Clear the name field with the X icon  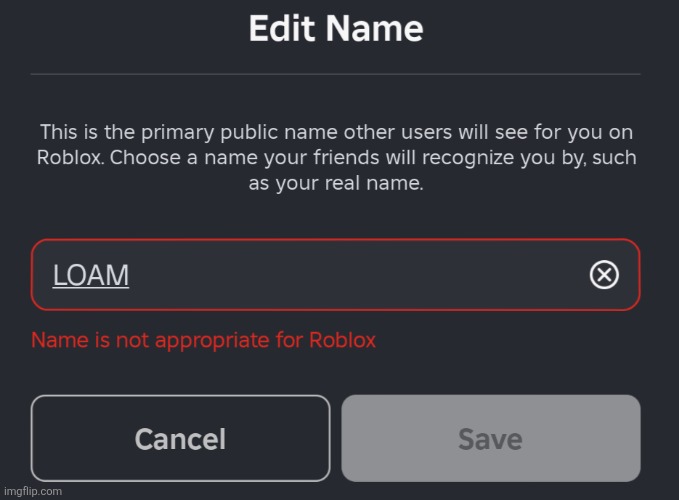pyautogui.click(x=604, y=275)
